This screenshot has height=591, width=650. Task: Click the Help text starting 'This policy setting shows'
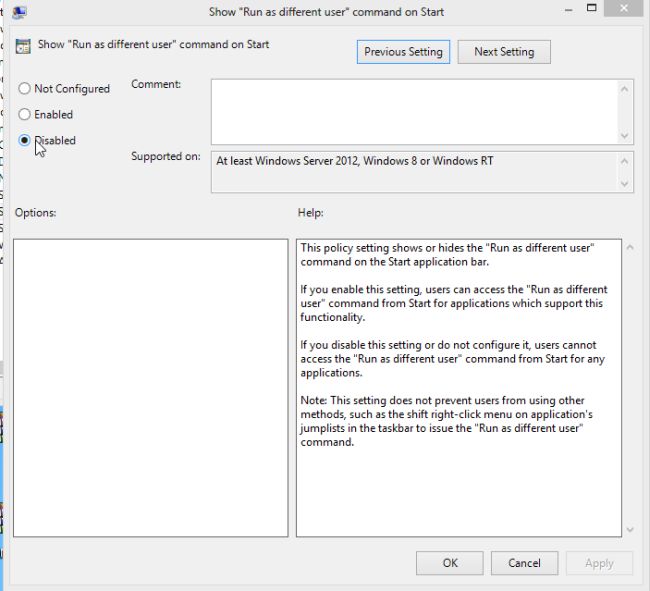pyautogui.click(x=447, y=255)
